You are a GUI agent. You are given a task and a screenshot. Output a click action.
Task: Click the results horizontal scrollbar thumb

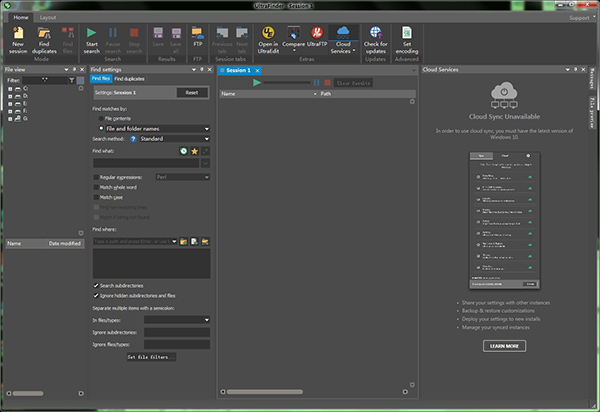click(x=265, y=392)
